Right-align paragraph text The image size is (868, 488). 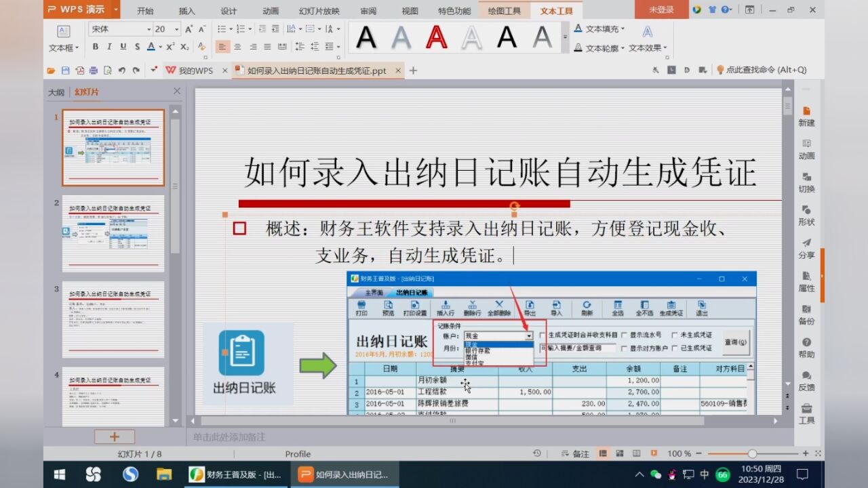[x=252, y=47]
